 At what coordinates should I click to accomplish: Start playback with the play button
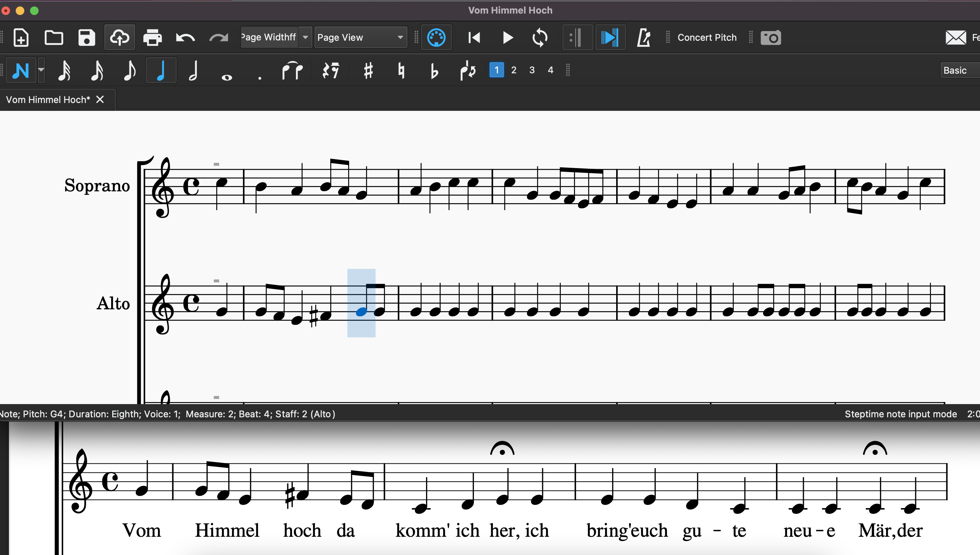tap(507, 37)
